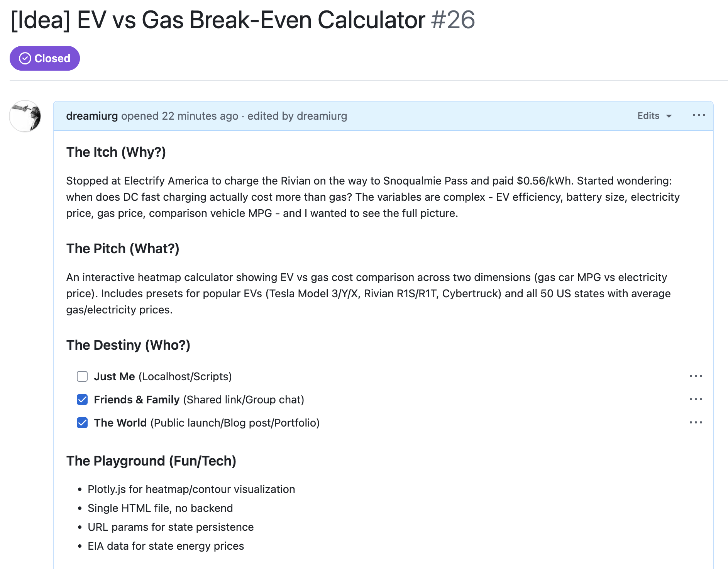The image size is (728, 569).
Task: Select 'The Itch (Why?)' section heading
Action: point(116,152)
